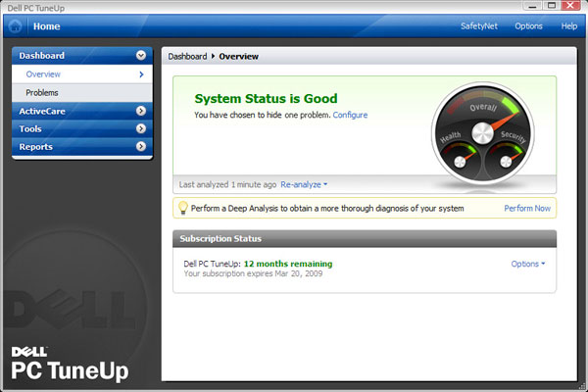This screenshot has width=588, height=392.
Task: Click the Reports section header
Action: tap(82, 147)
